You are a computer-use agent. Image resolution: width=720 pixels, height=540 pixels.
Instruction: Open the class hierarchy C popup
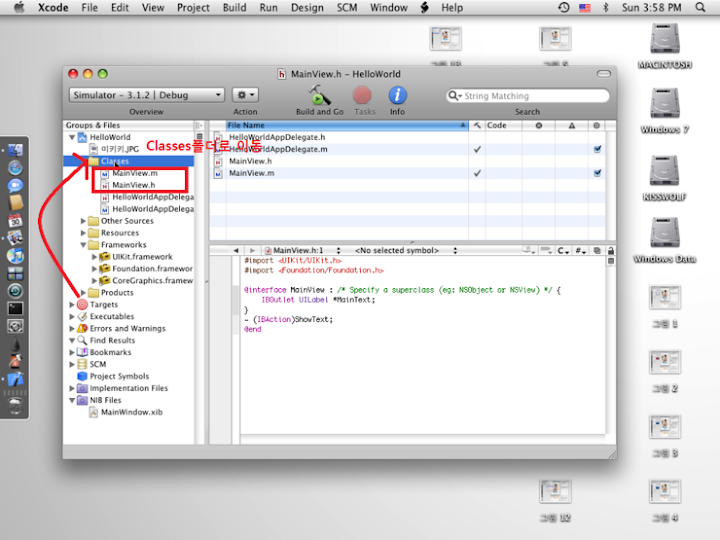[563, 251]
